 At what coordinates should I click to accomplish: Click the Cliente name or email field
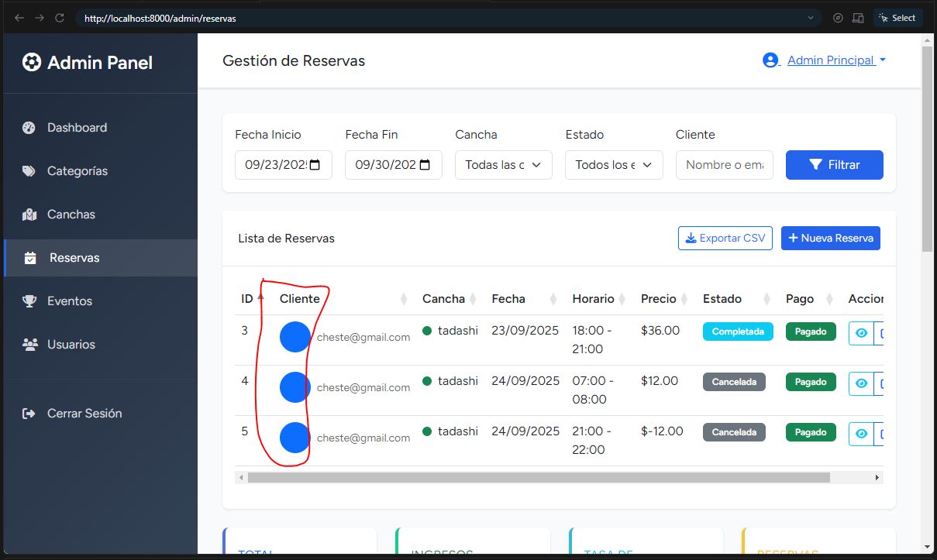(x=725, y=165)
